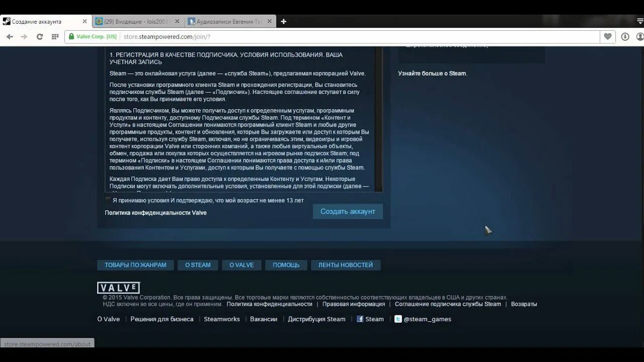Open the 'ПОМОЩЬ' footer menu
This screenshot has width=644, height=362.
[x=286, y=265]
